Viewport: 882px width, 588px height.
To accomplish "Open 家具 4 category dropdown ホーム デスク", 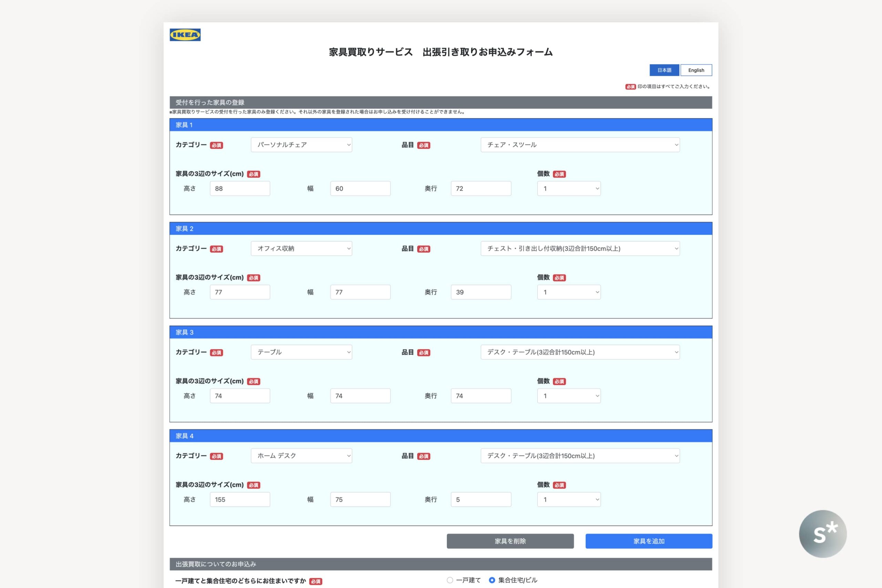I will pyautogui.click(x=301, y=456).
